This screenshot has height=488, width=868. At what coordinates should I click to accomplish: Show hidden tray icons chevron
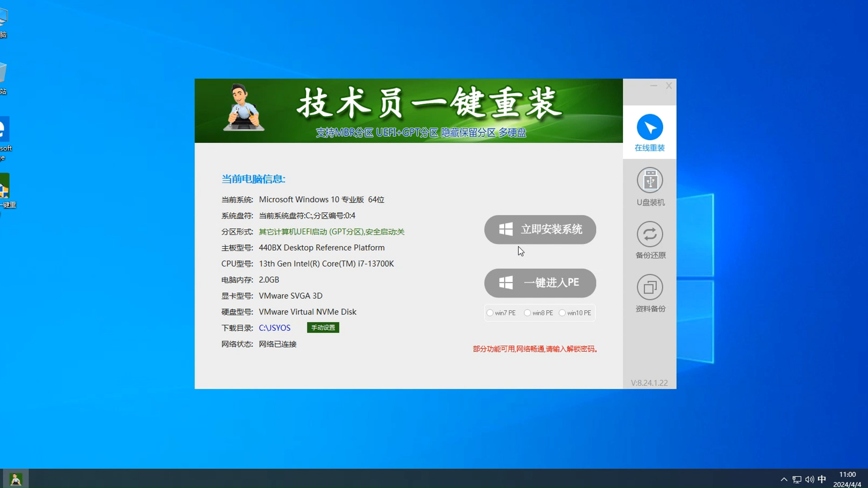click(784, 479)
